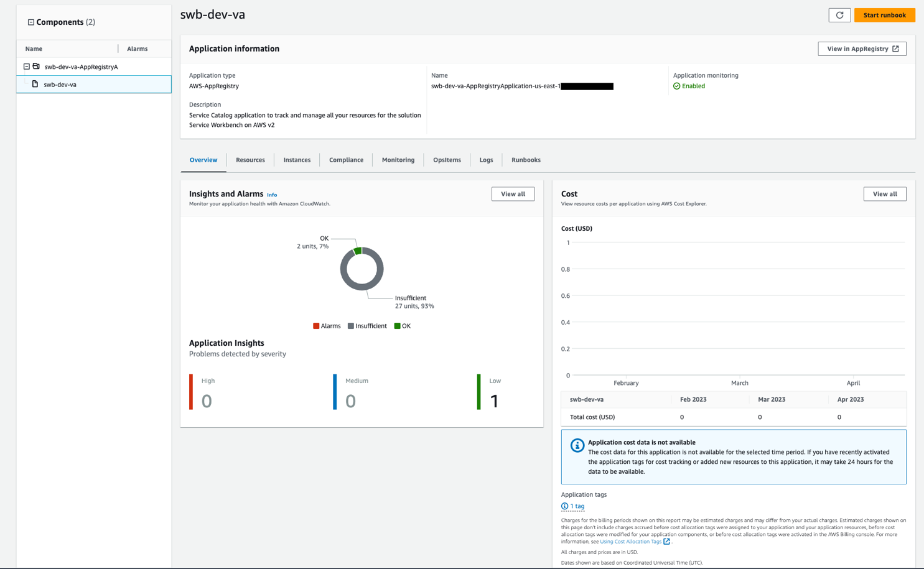The height and width of the screenshot is (569, 924).
Task: Click View all in the Cost panel
Action: 885,194
